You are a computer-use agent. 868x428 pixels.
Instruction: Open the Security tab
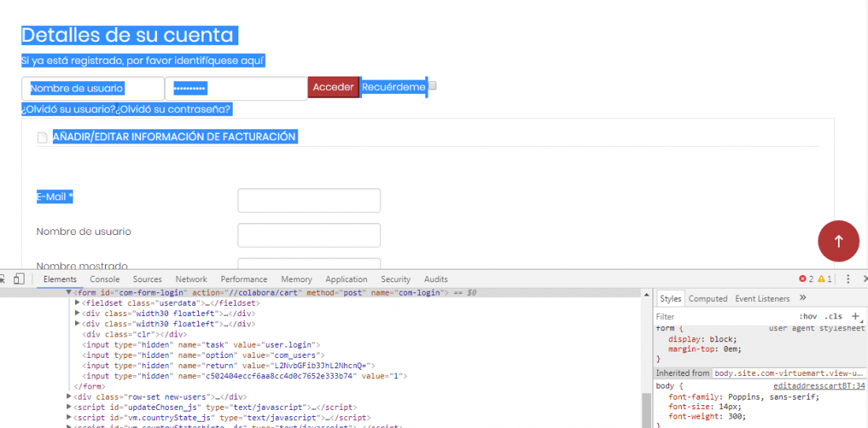pos(395,279)
